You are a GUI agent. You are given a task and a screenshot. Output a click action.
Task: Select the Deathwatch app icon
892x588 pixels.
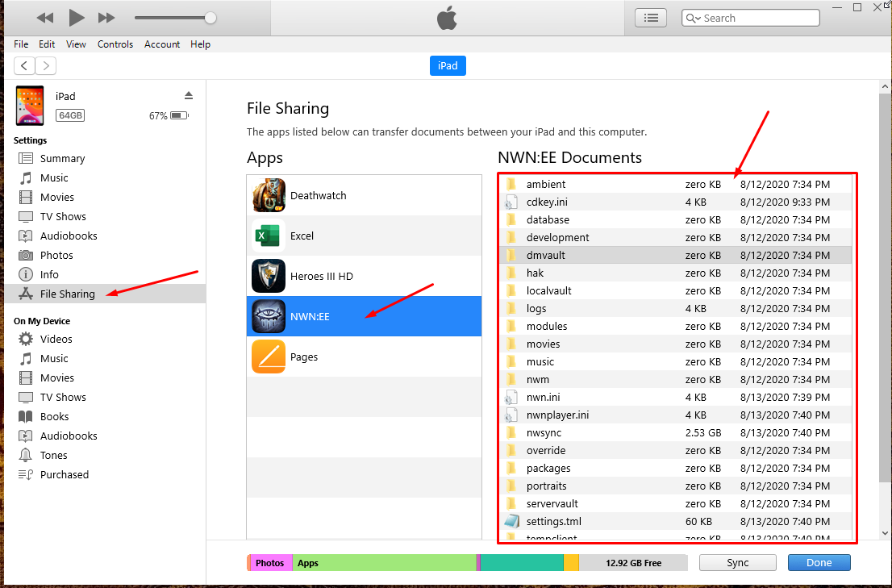coord(269,195)
